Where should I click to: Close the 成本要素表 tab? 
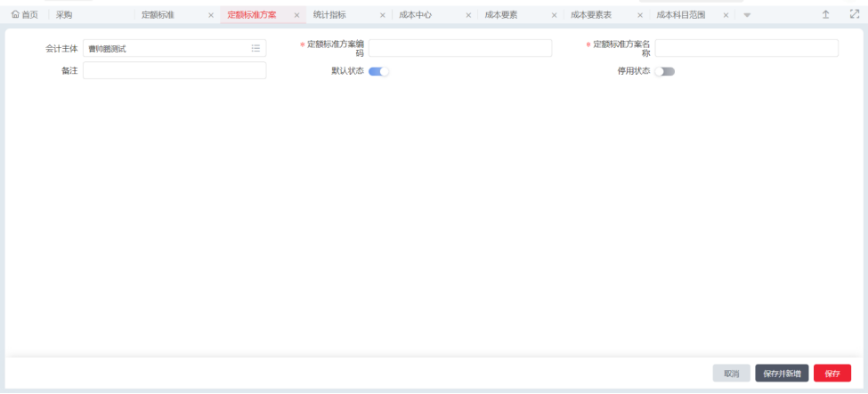click(640, 15)
